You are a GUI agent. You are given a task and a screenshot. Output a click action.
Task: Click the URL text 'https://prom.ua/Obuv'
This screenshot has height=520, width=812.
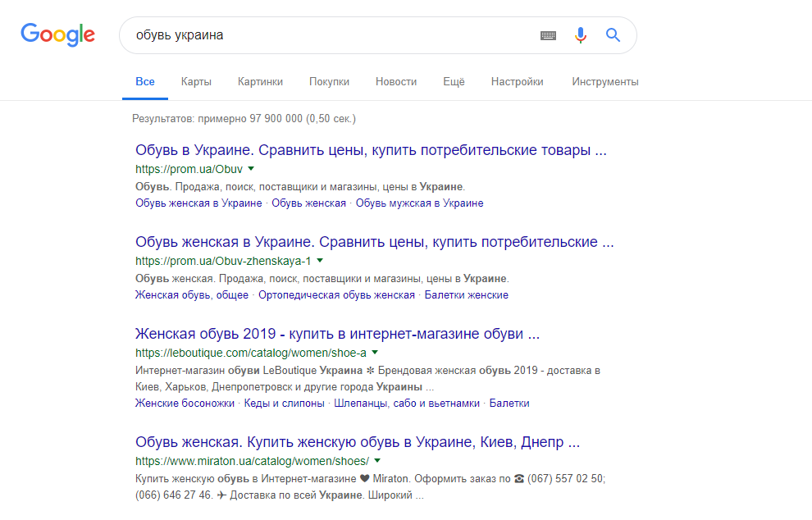pos(189,169)
